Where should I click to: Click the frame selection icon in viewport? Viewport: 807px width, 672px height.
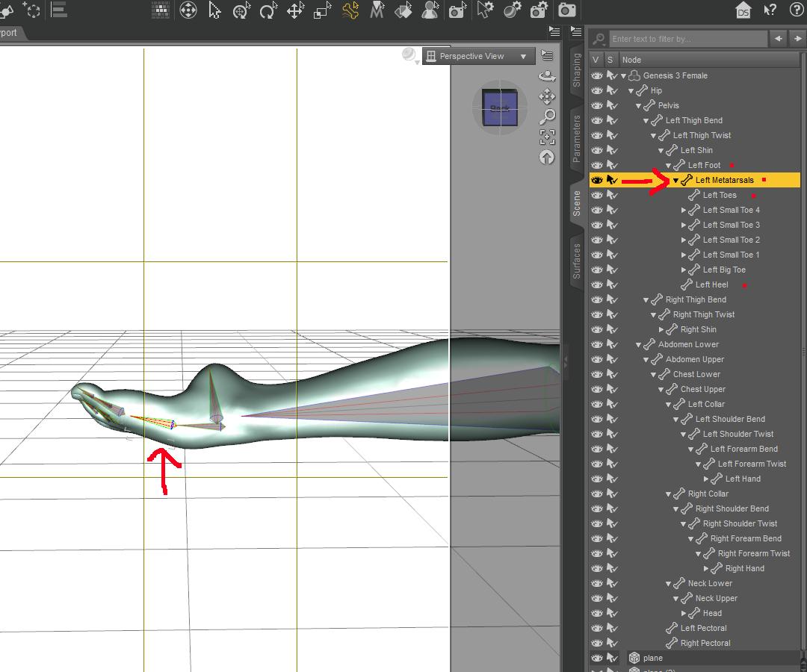(547, 137)
